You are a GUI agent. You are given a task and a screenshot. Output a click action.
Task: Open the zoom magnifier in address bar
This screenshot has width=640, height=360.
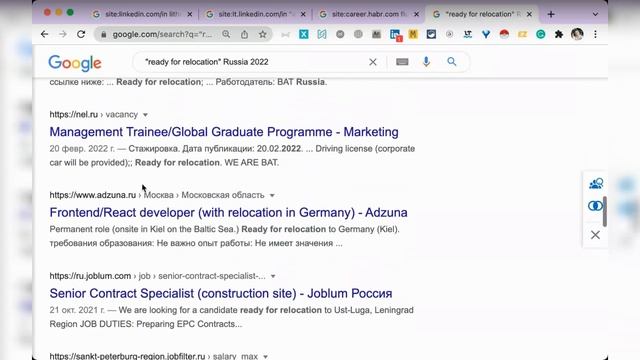226,34
